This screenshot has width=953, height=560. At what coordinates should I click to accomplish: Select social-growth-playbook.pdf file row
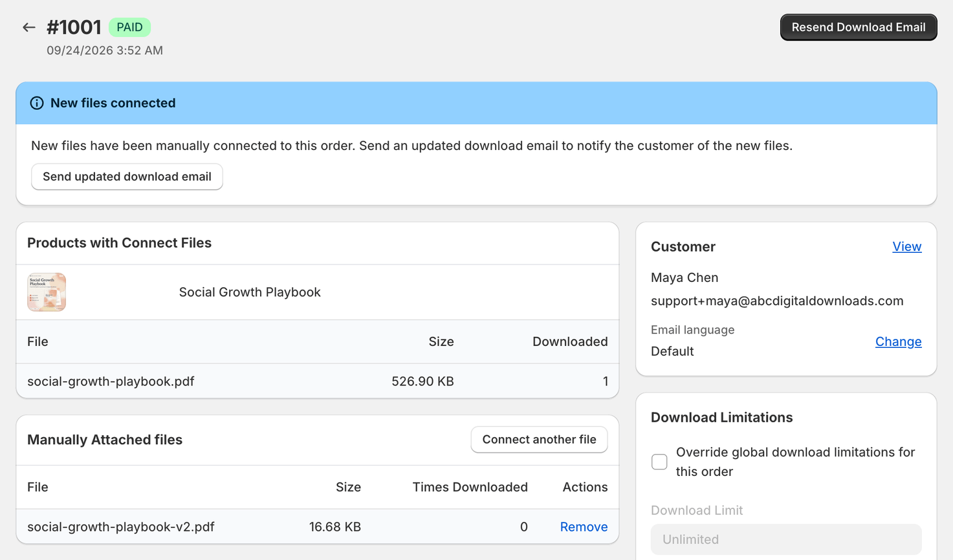318,381
